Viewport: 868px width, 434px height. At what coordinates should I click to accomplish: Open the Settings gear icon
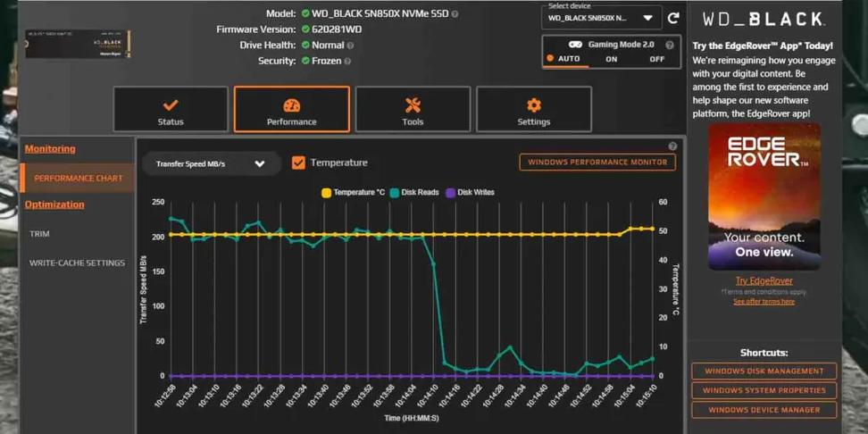[x=534, y=105]
